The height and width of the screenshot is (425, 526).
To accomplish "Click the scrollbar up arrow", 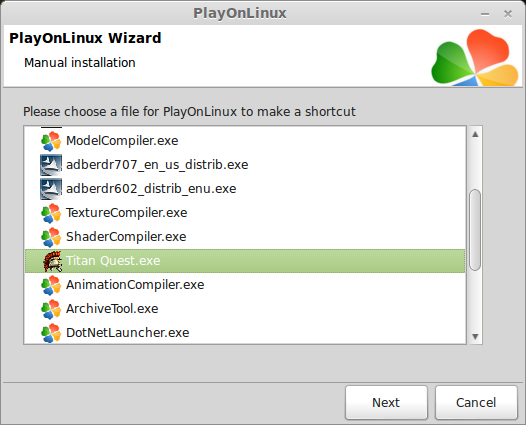I will tap(475, 135).
